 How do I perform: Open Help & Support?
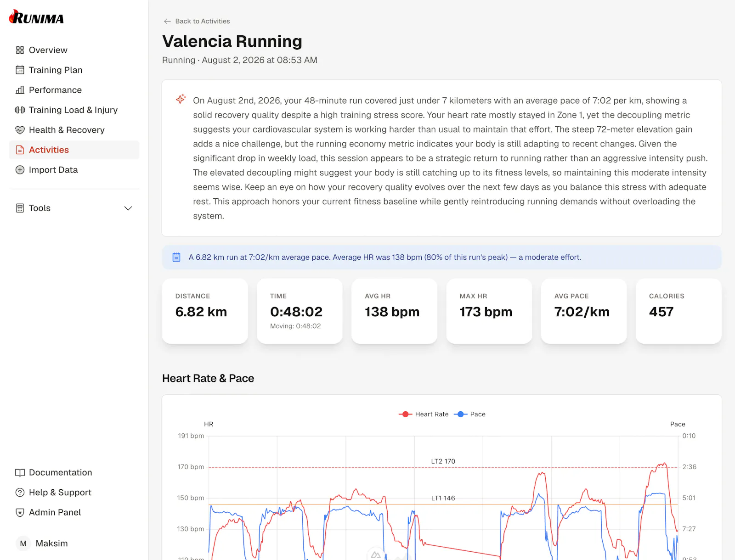pos(60,493)
